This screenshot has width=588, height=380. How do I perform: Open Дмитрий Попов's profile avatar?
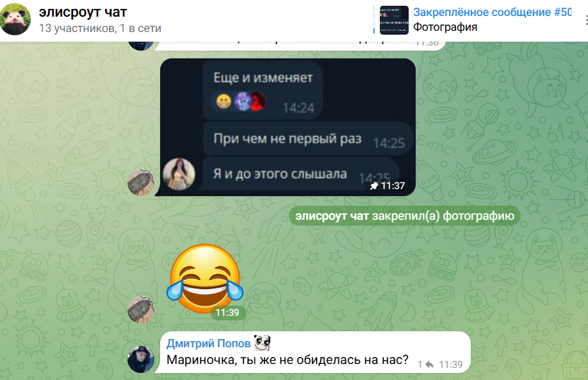[x=141, y=359]
